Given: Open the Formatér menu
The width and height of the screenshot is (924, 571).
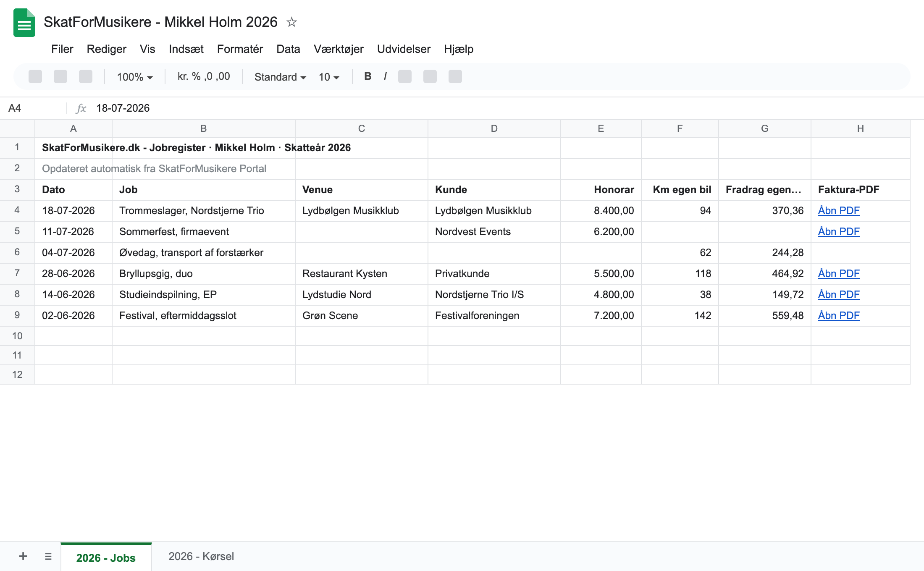Looking at the screenshot, I should coord(240,49).
